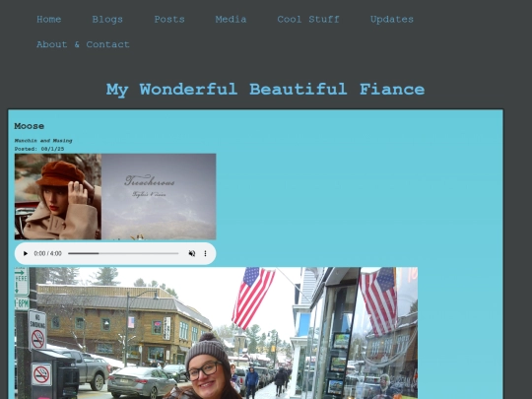Click the Moose post heading
Image resolution: width=532 pixels, height=399 pixels.
tap(30, 126)
